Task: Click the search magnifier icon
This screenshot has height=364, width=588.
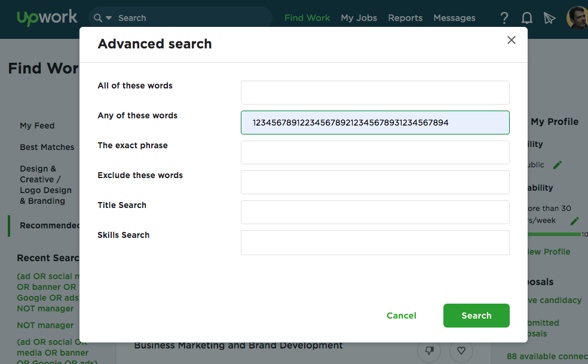Action: pos(98,18)
